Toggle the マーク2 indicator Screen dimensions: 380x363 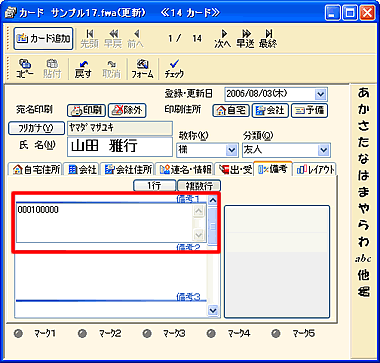(x=82, y=333)
